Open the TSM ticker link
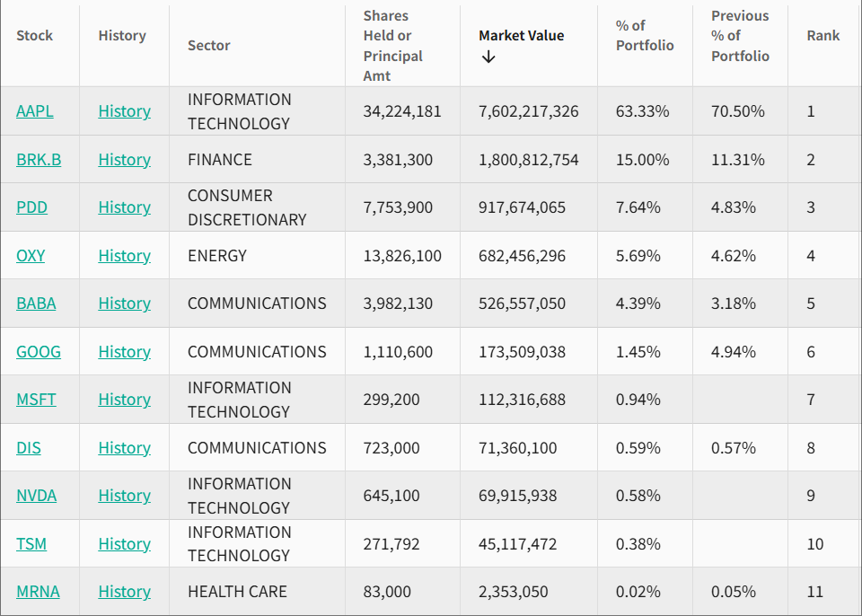Viewport: 862px width, 616px height. (31, 544)
